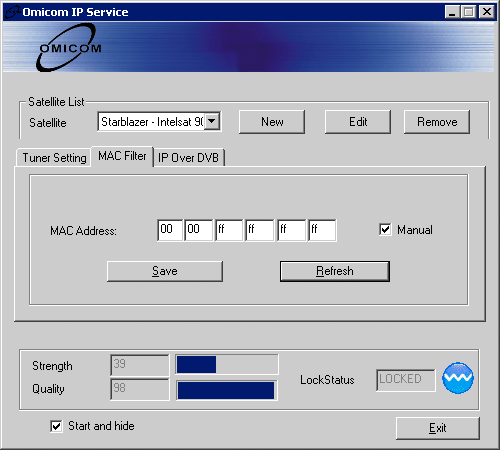500x450 pixels.
Task: Click the Quality value field showing 98
Action: (x=140, y=389)
